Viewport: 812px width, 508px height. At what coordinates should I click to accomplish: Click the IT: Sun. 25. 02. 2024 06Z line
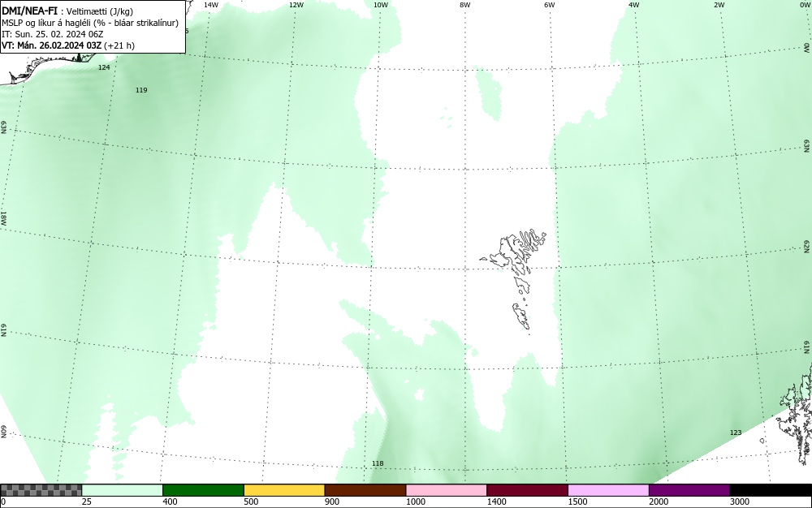tap(53, 34)
